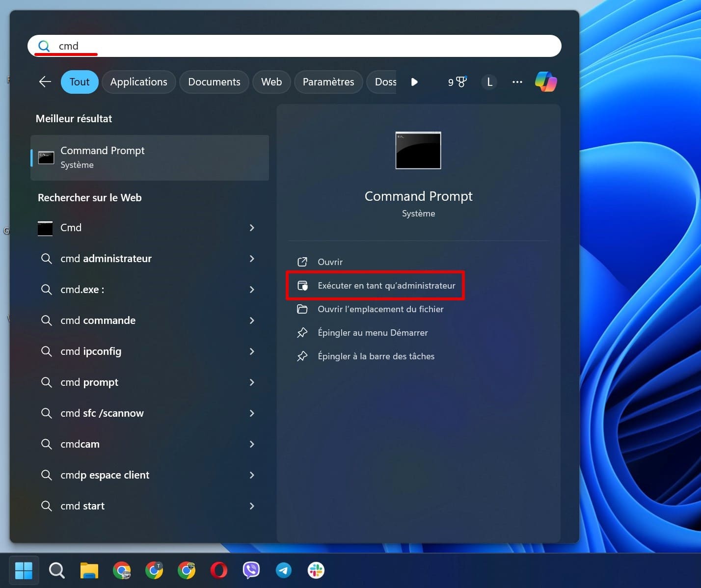Viewport: 701px width, 588px height.
Task: Open Slack from the taskbar
Action: (316, 570)
